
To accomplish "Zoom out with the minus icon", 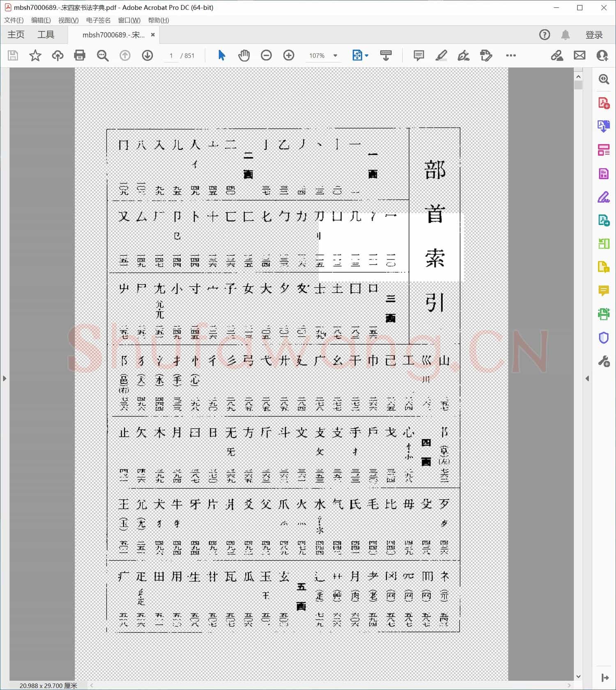I will (x=266, y=55).
